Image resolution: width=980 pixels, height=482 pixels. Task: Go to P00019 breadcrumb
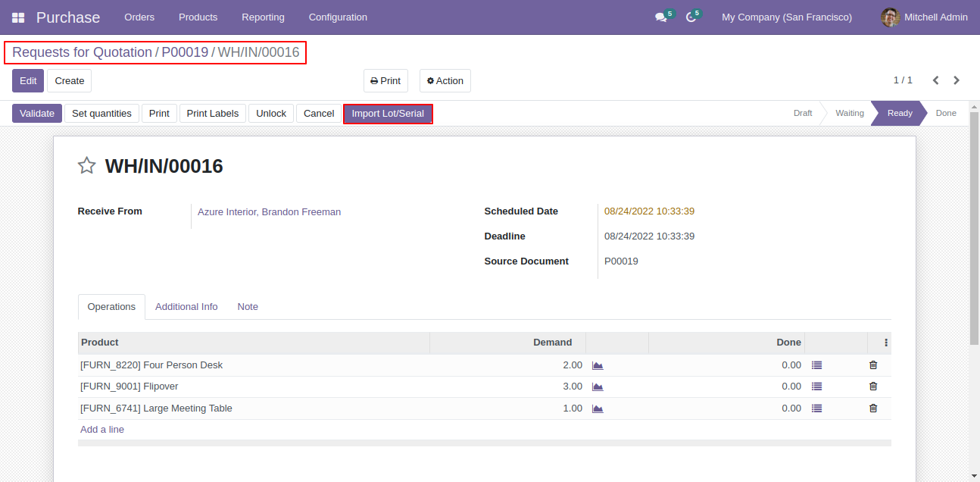point(185,52)
